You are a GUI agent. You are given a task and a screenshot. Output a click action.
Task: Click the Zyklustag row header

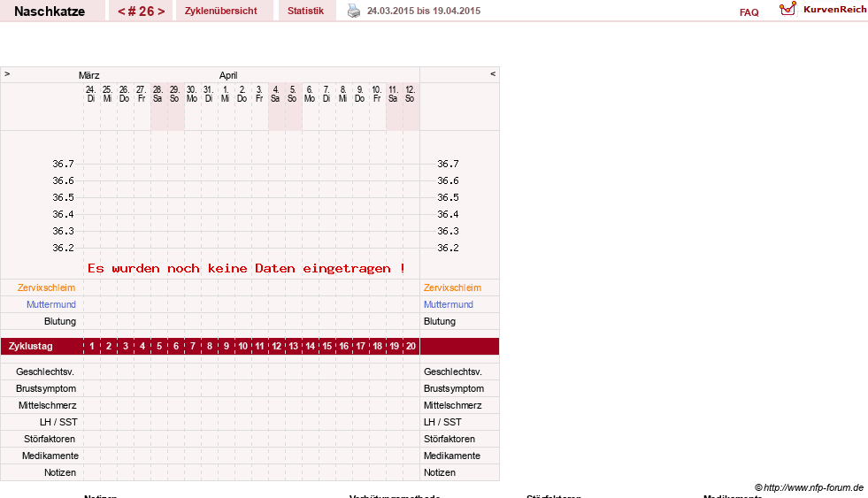coord(31,347)
